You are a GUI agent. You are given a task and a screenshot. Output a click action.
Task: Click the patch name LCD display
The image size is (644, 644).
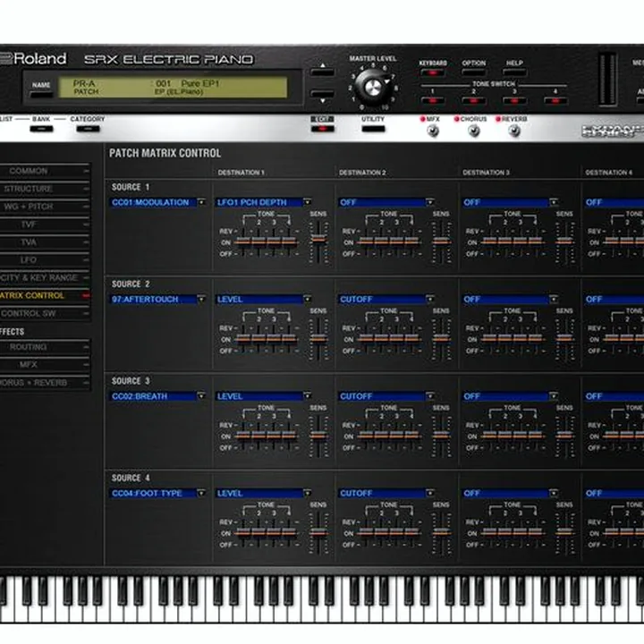(173, 88)
